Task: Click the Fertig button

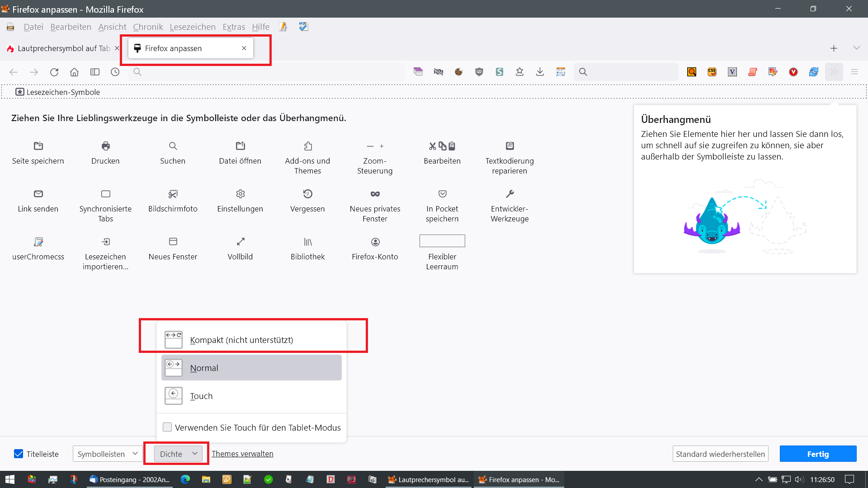Action: pyautogui.click(x=817, y=454)
